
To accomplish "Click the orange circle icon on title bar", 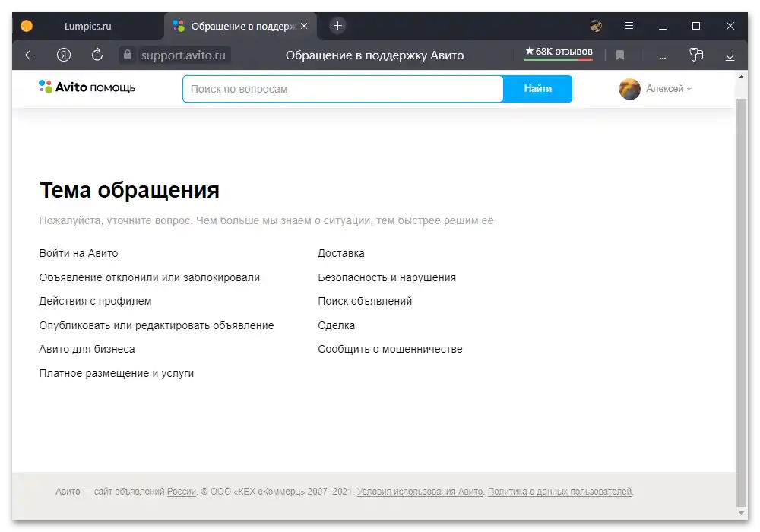I will coord(27,26).
